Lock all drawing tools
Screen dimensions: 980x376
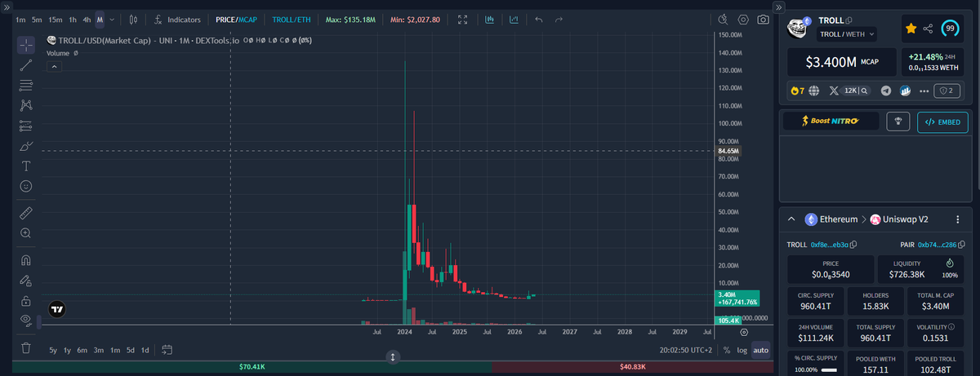click(25, 300)
